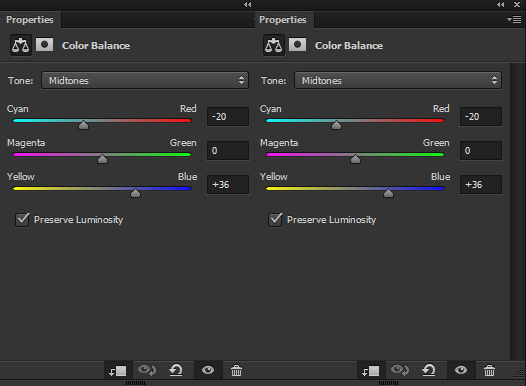The image size is (526, 386).
Task: Open the Tone Midtones dropdown in left panel
Action: tap(145, 80)
